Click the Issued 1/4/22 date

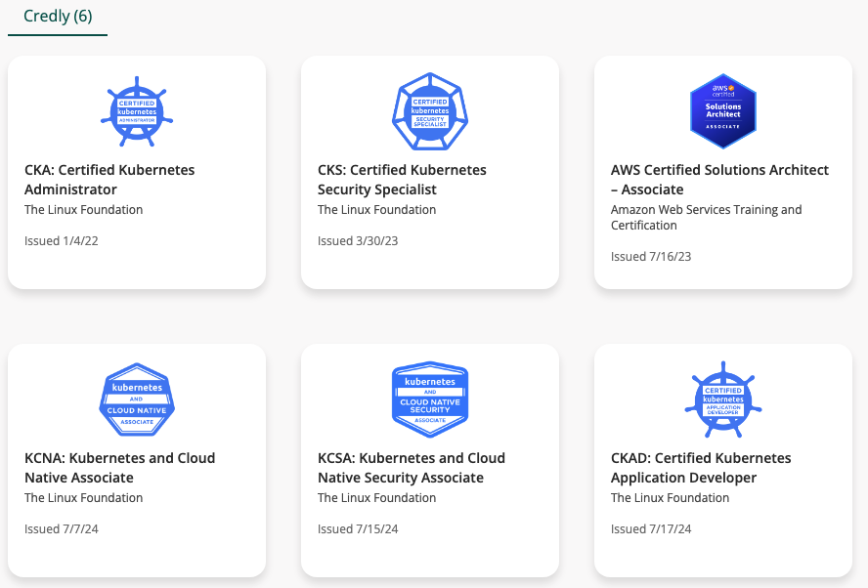tap(62, 240)
